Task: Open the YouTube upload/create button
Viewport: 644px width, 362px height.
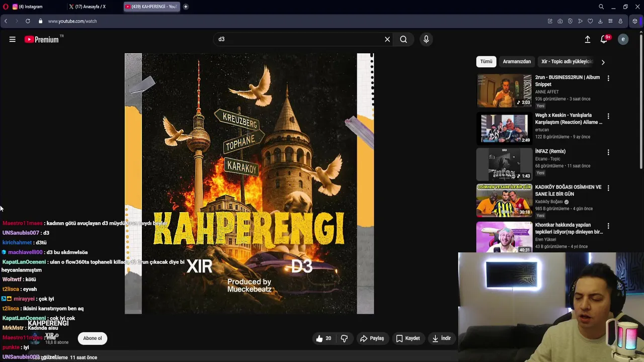Action: (587, 39)
